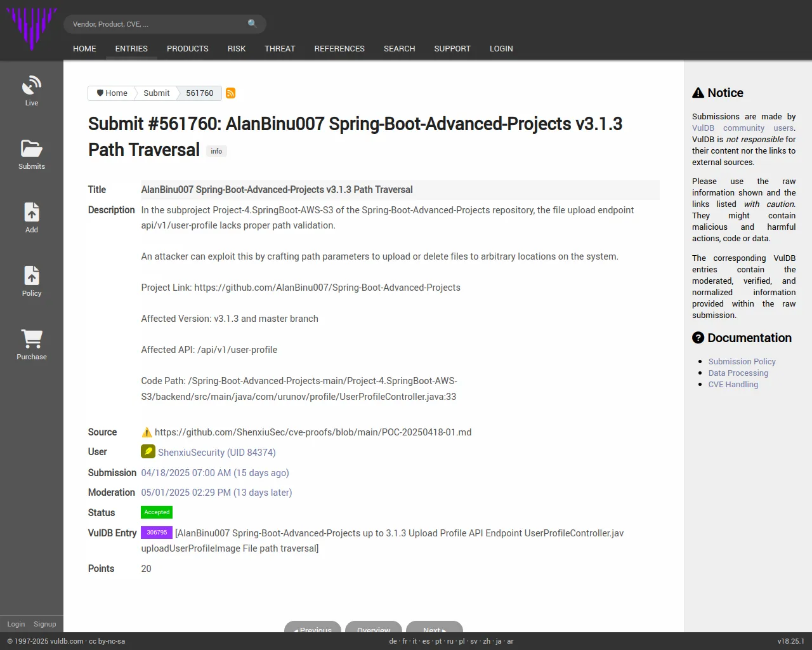Switch language to it
Viewport: 812px width, 650px height.
click(x=415, y=641)
